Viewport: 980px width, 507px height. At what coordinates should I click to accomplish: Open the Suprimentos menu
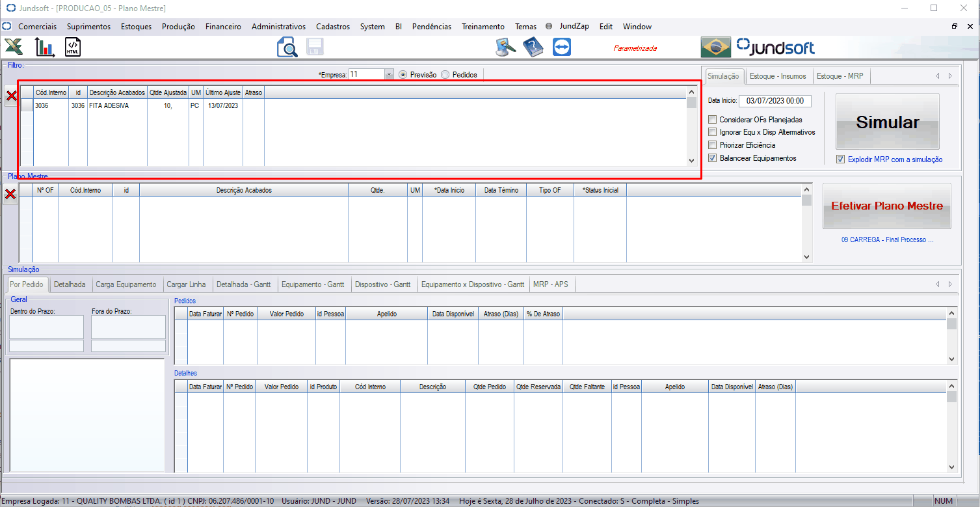click(88, 27)
